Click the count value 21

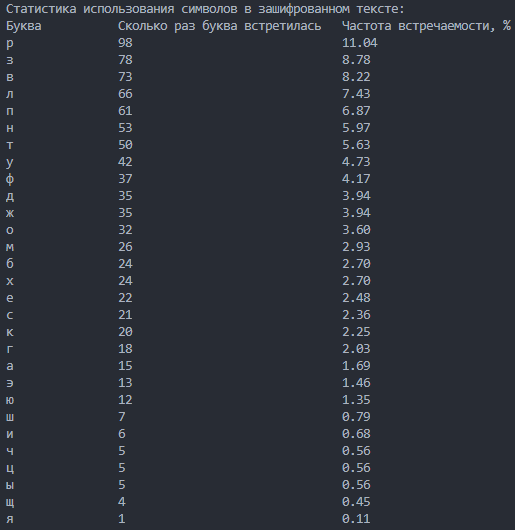point(125,315)
